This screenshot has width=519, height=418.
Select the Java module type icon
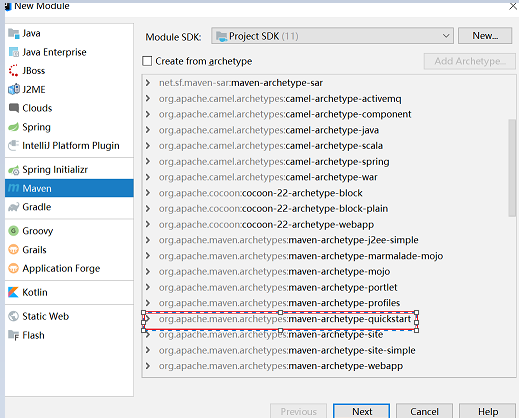pyautogui.click(x=14, y=33)
